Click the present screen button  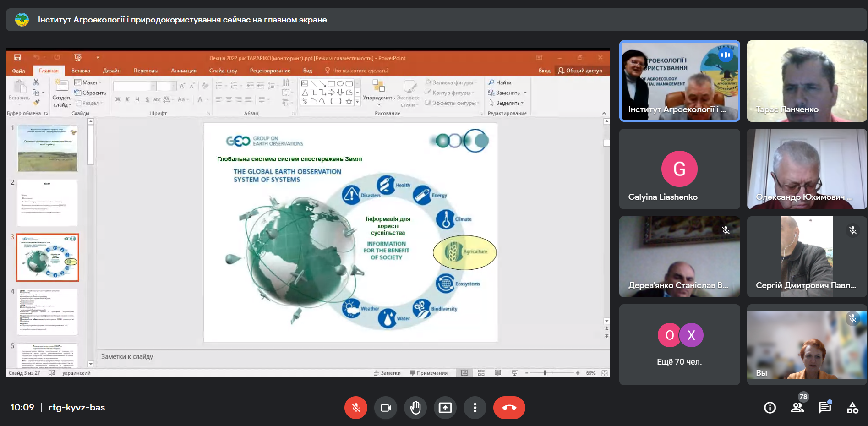(445, 408)
